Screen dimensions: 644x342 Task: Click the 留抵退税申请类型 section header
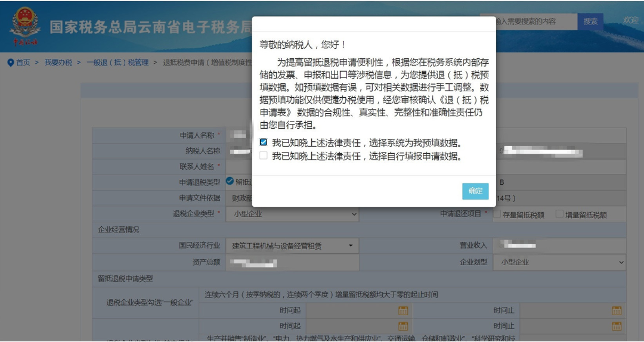[x=125, y=278]
